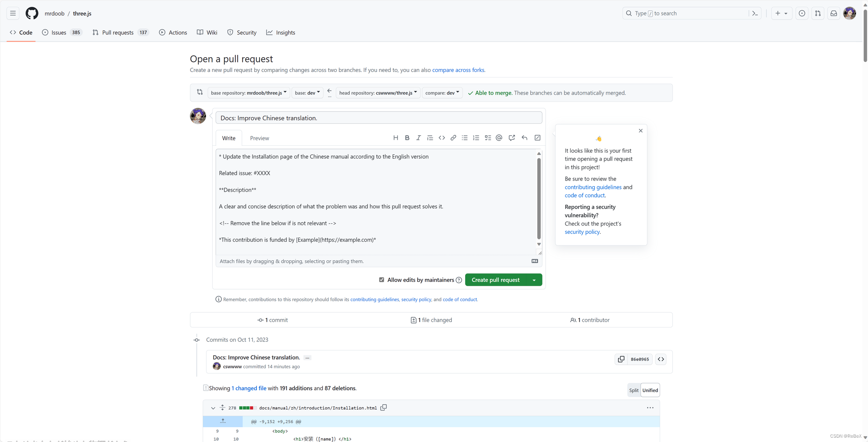Screen dimensions: 868x442
Task: Click the description textarea scrollbar
Action: [x=539, y=199]
